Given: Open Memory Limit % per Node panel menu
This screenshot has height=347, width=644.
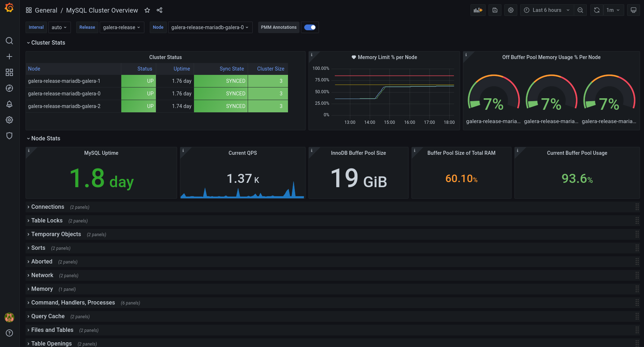Looking at the screenshot, I should [387, 57].
